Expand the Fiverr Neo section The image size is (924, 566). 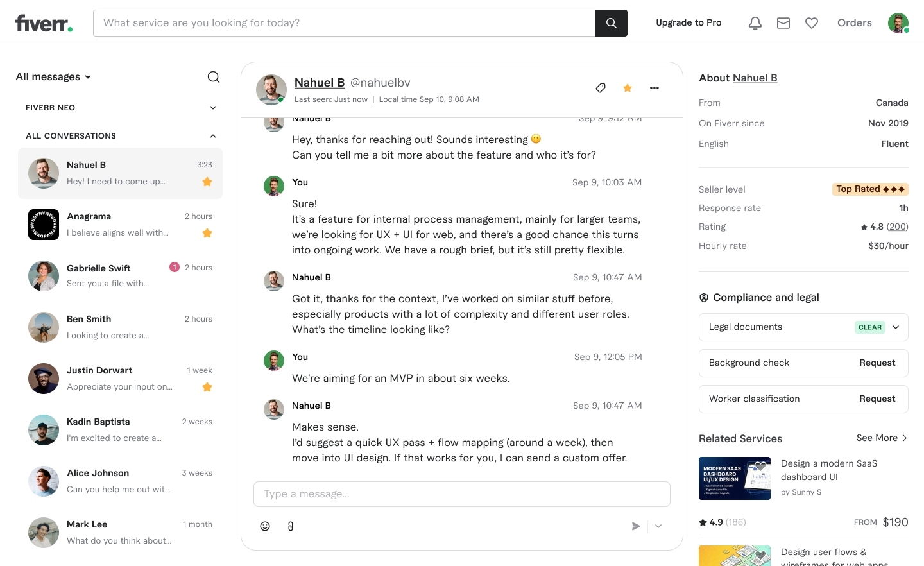pos(213,108)
